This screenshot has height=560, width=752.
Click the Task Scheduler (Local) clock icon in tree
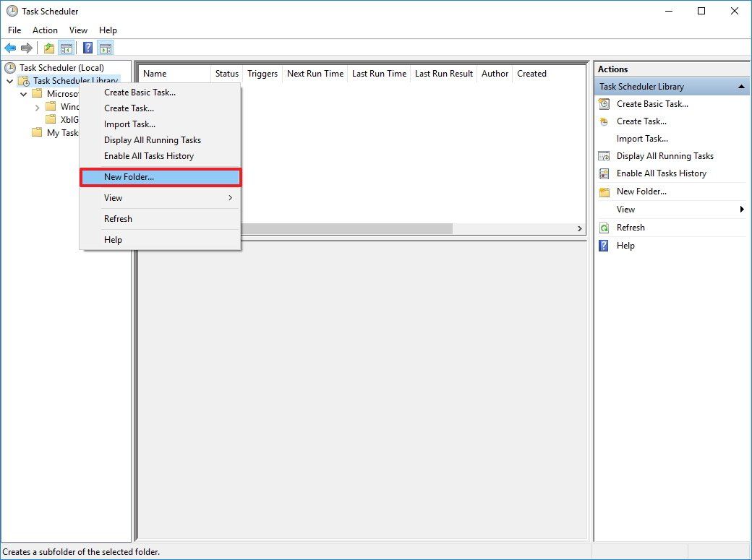9,68
